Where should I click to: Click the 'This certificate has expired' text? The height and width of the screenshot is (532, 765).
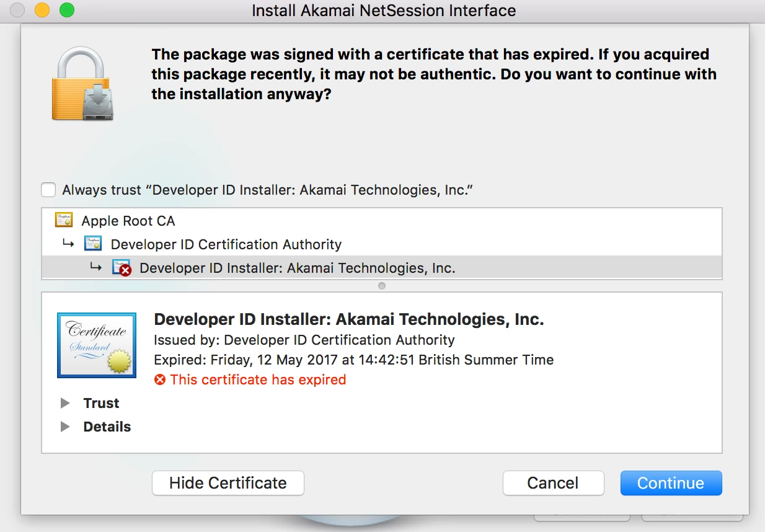coord(258,379)
